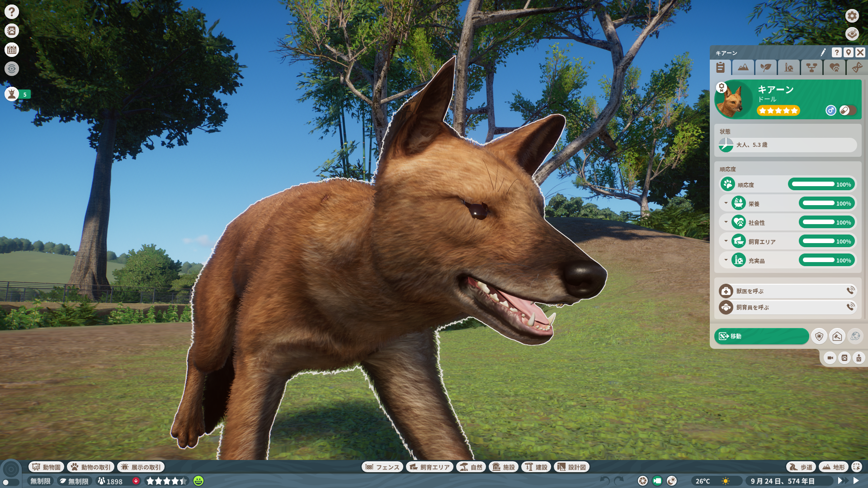
Task: Click the guest count 1898 indicator
Action: click(x=110, y=481)
